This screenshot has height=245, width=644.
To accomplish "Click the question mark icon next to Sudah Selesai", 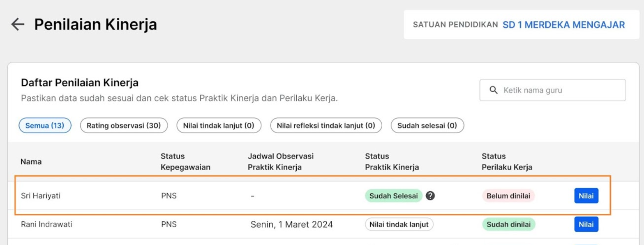I will coord(430,196).
